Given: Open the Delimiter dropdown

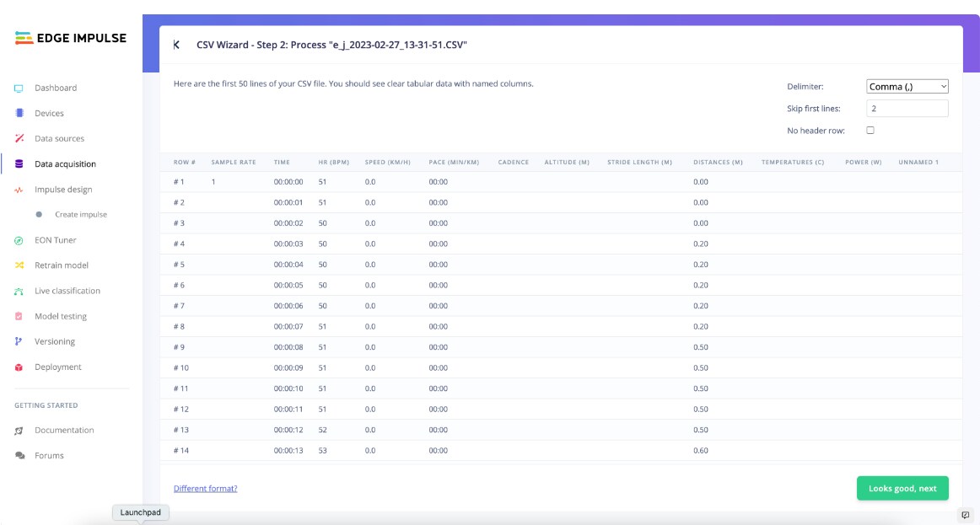Looking at the screenshot, I should click(x=907, y=86).
